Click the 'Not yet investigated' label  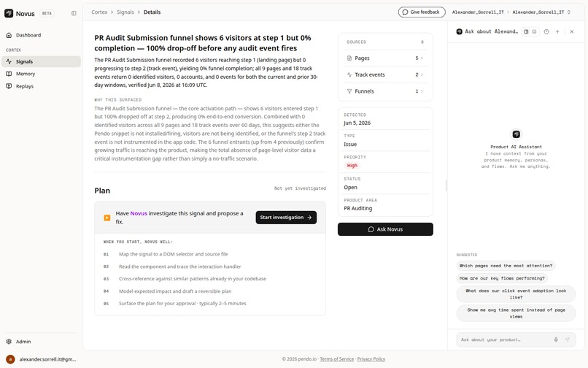(300, 188)
